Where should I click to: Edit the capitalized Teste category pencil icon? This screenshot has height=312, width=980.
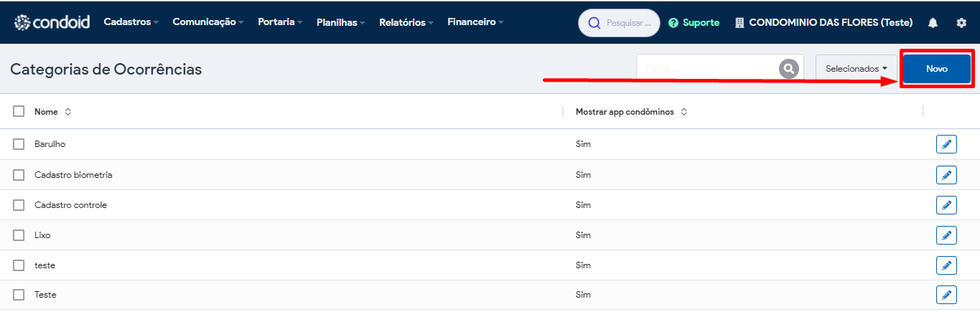coord(946,295)
